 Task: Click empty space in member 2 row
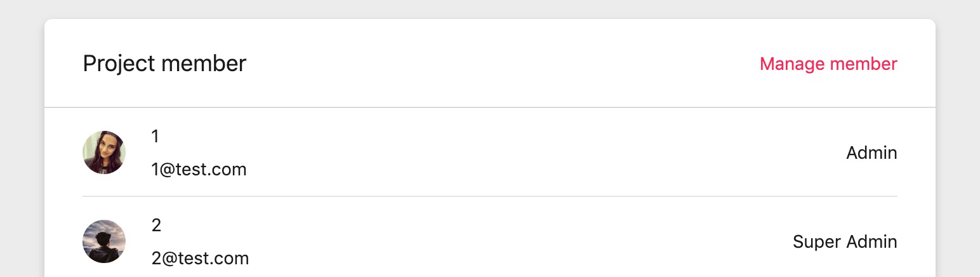tap(508, 241)
